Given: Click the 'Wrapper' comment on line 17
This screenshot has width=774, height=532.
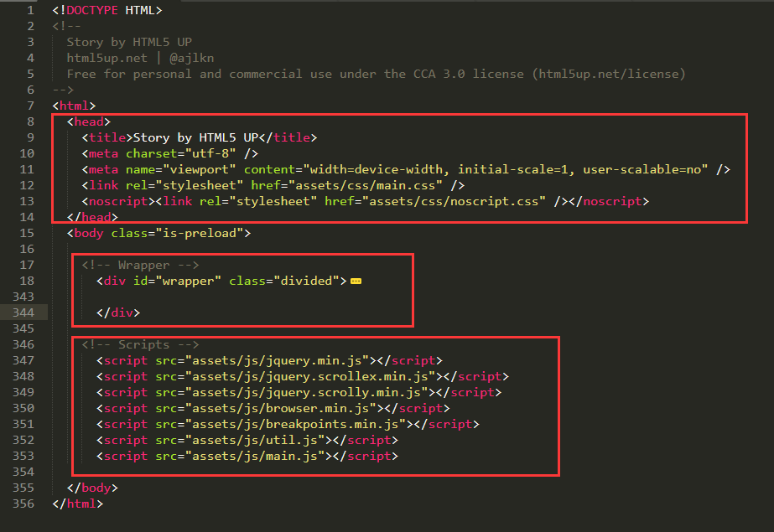Looking at the screenshot, I should click(x=141, y=266).
